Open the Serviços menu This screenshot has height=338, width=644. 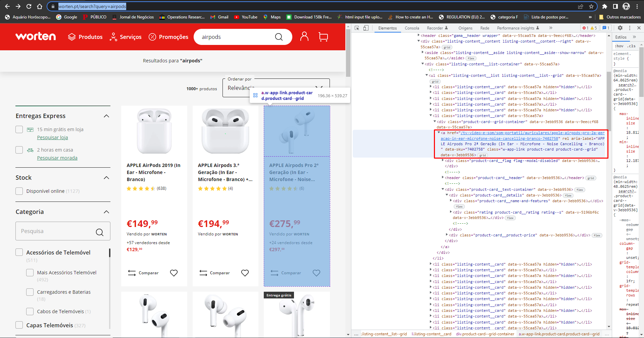tap(126, 37)
